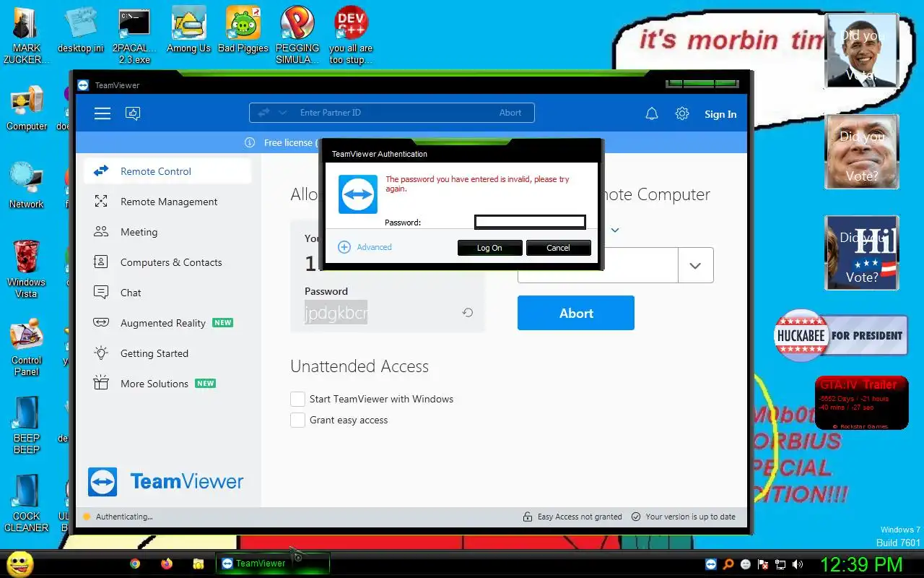
Task: Select the 2PACAL 2.3.exe desktop icon
Action: [x=134, y=35]
